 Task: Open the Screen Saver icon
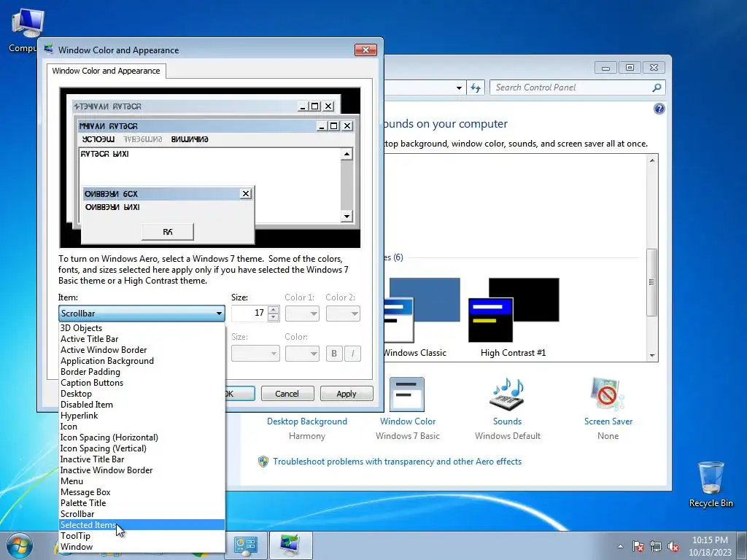tap(608, 394)
